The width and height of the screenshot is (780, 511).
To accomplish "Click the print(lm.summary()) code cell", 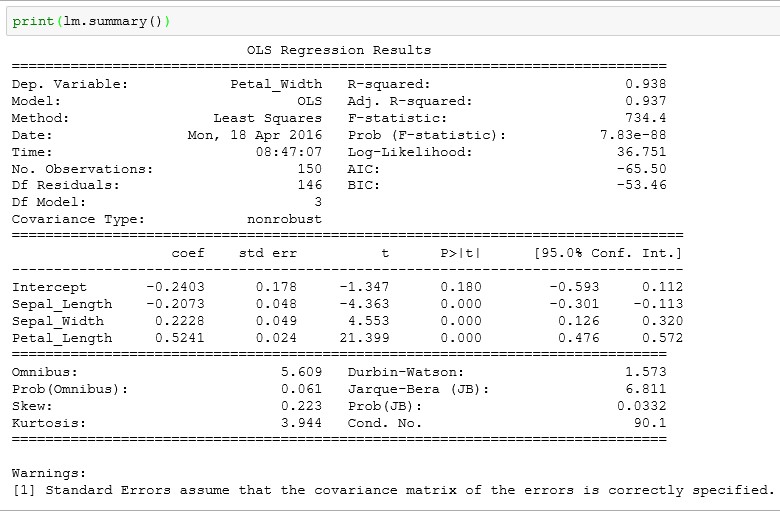I will (90, 21).
